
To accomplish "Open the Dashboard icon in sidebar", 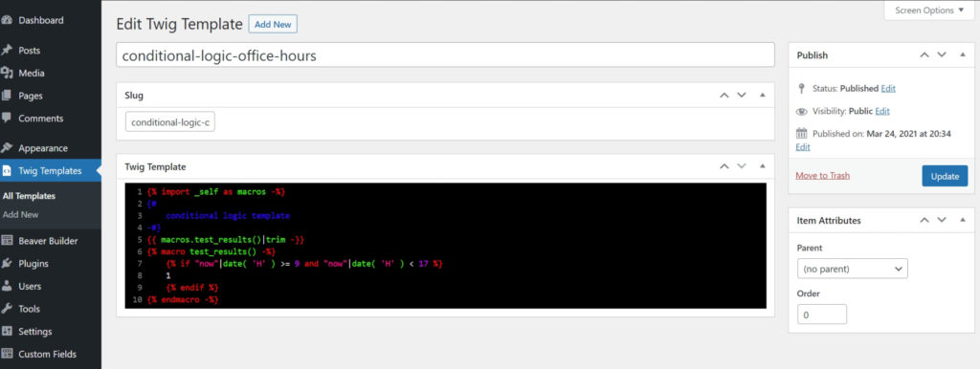I will tap(7, 20).
